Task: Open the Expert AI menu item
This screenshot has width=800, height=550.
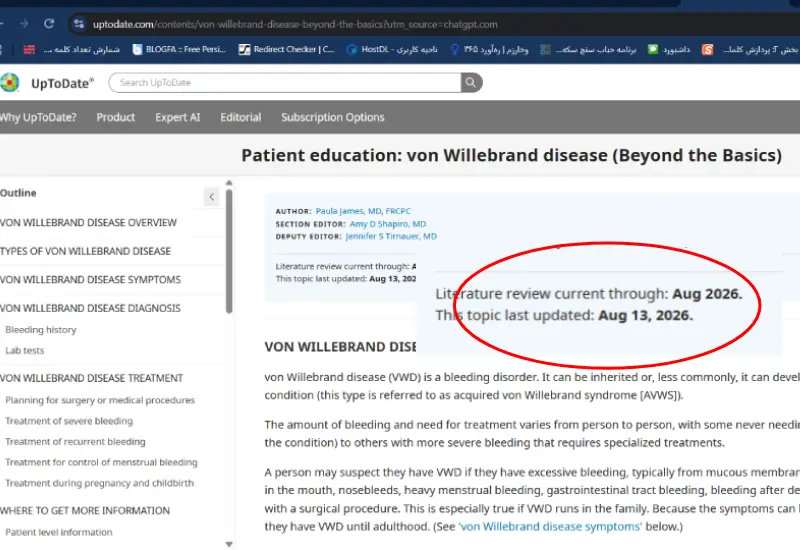Action: [x=178, y=117]
